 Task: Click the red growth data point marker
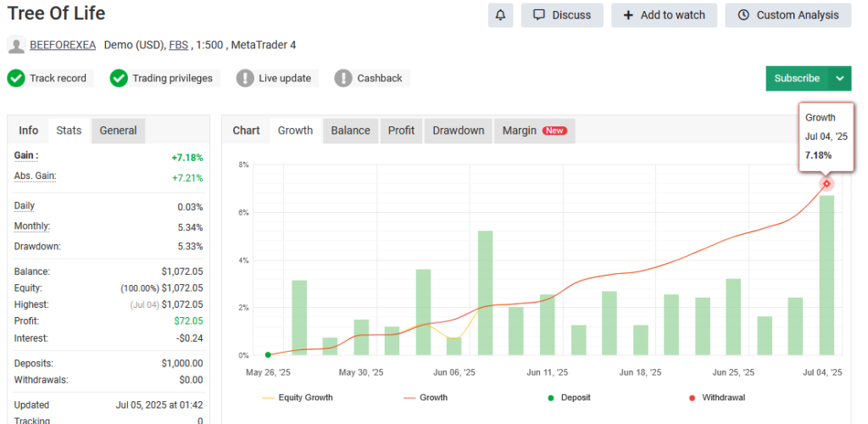pos(826,184)
